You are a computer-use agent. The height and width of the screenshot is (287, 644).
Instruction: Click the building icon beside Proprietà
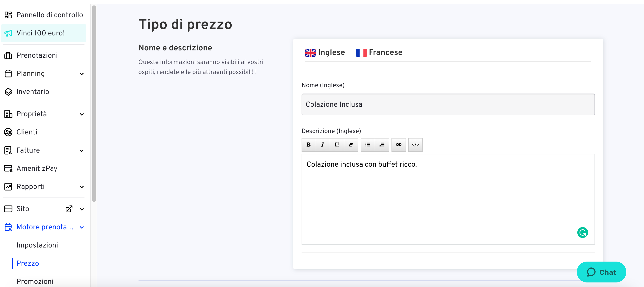8,114
